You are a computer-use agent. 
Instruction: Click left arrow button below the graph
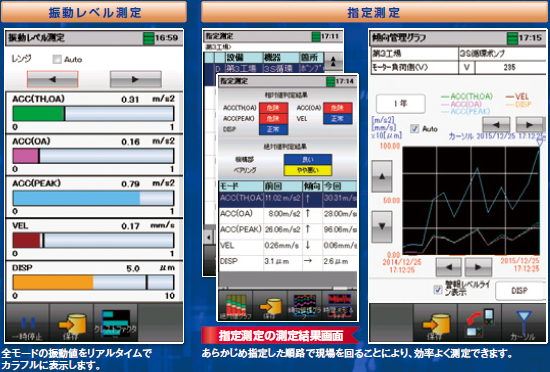coord(449,267)
